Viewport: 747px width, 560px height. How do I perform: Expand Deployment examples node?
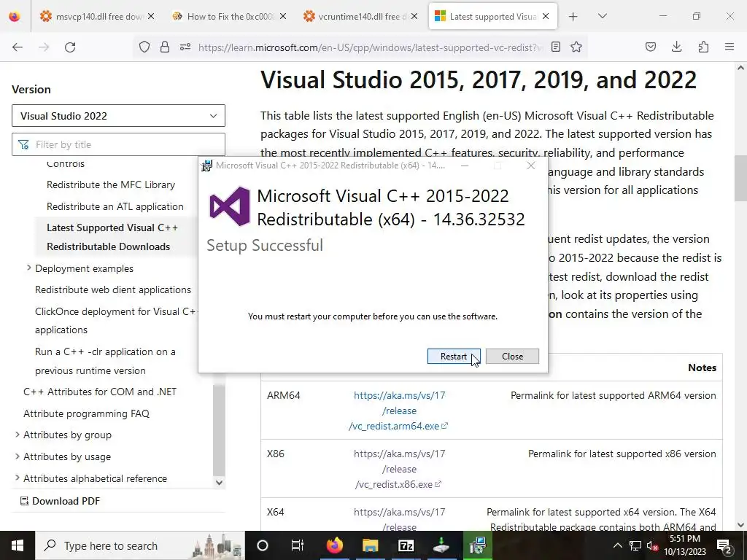pyautogui.click(x=29, y=268)
